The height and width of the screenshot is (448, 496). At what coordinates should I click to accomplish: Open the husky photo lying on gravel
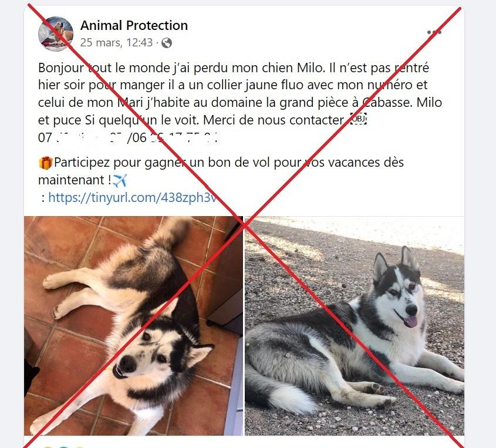355,325
